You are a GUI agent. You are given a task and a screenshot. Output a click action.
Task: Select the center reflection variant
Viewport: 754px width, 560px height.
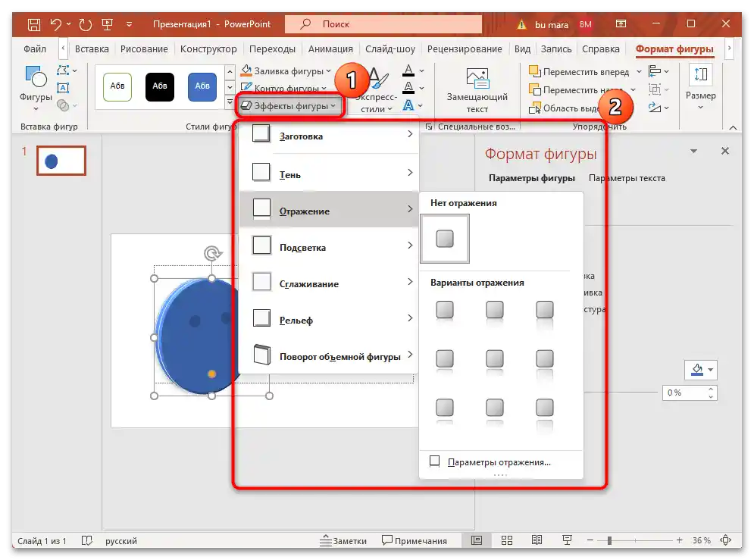click(495, 361)
